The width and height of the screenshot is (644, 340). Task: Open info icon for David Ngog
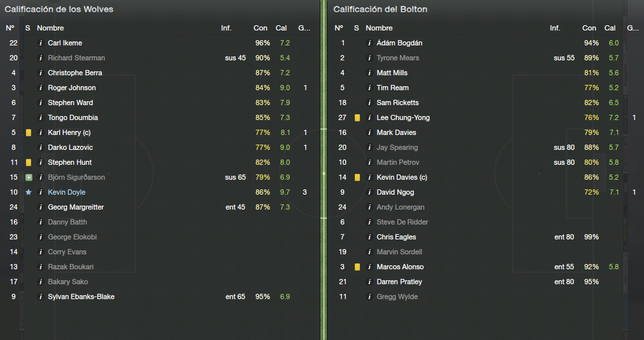(x=369, y=192)
